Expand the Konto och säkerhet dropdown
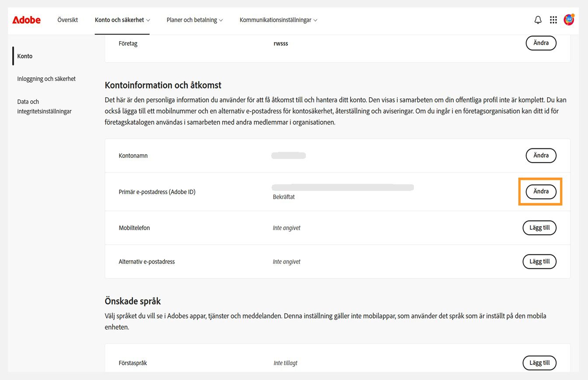This screenshot has height=380, width=588. click(x=122, y=20)
